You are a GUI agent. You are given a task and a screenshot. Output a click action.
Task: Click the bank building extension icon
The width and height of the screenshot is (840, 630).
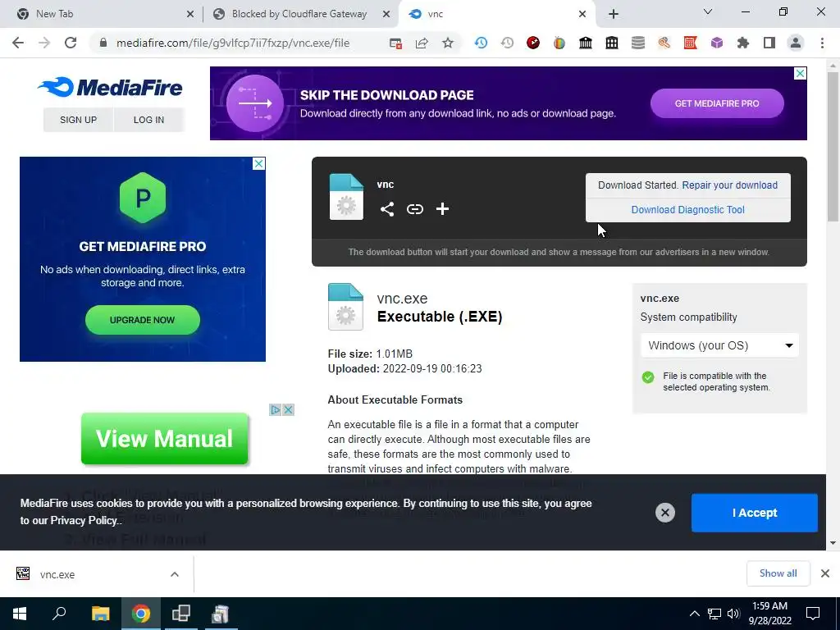pos(586,43)
